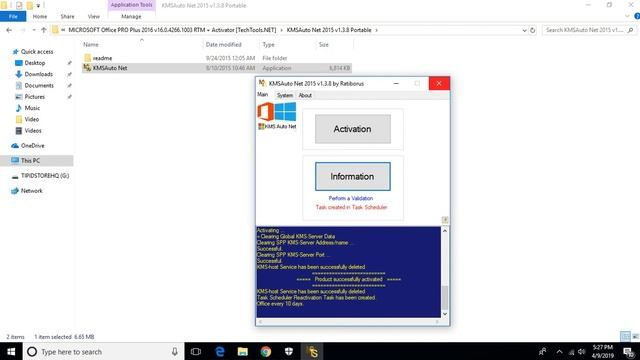
Task: Select the Main tab in KMSAuto
Action: click(262, 95)
